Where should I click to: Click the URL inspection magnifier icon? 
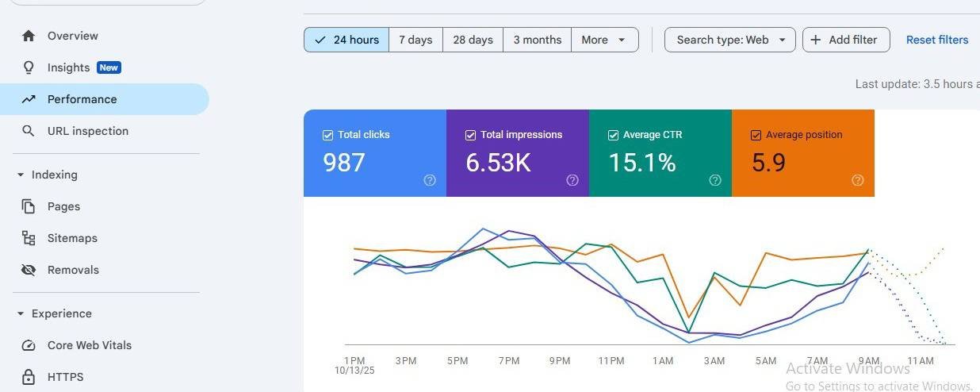(x=29, y=131)
